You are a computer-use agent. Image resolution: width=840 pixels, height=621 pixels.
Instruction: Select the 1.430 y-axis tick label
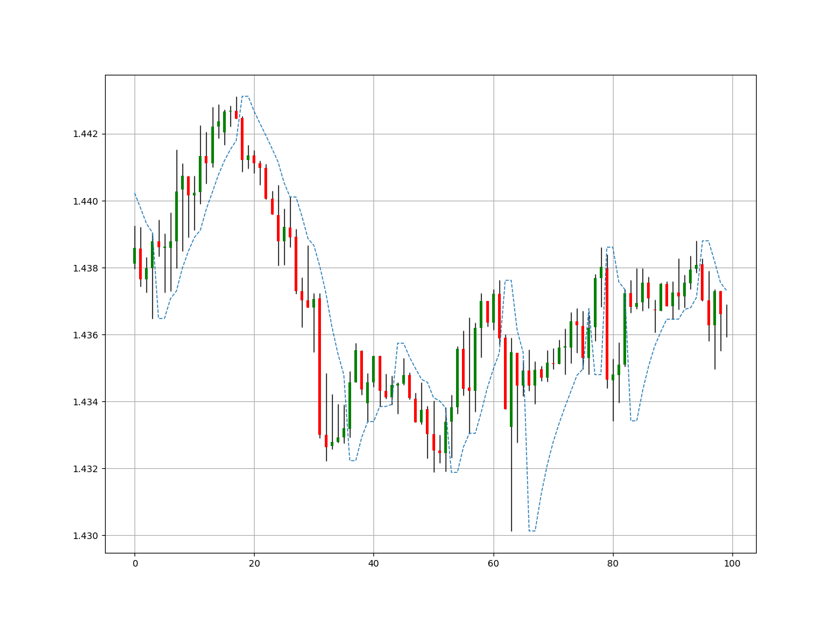(x=87, y=536)
